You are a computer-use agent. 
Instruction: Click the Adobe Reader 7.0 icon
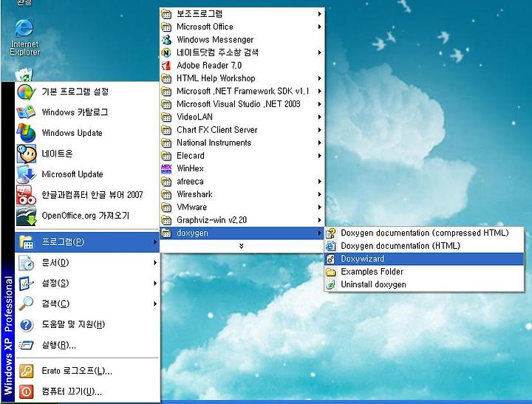[166, 66]
